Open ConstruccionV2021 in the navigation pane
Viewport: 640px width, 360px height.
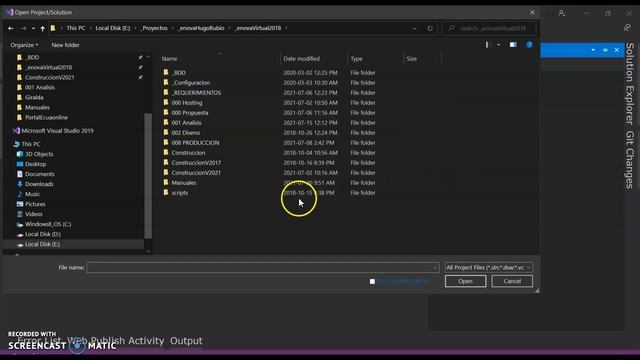point(49,78)
